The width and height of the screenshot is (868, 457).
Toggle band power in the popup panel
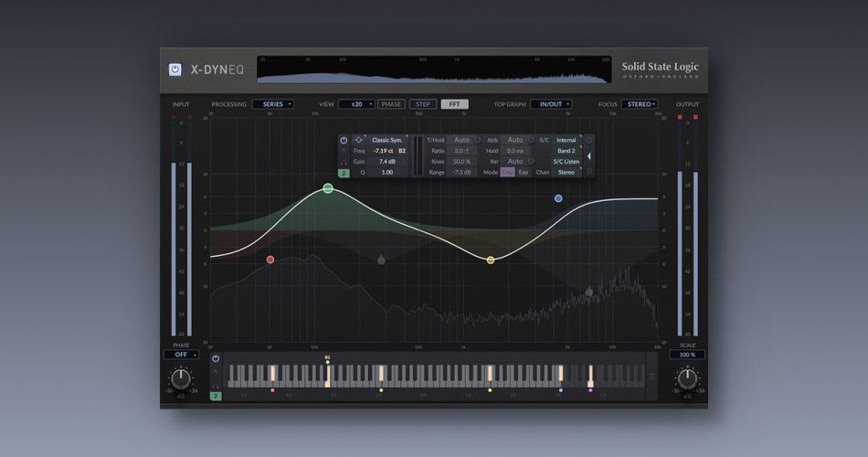(x=344, y=140)
